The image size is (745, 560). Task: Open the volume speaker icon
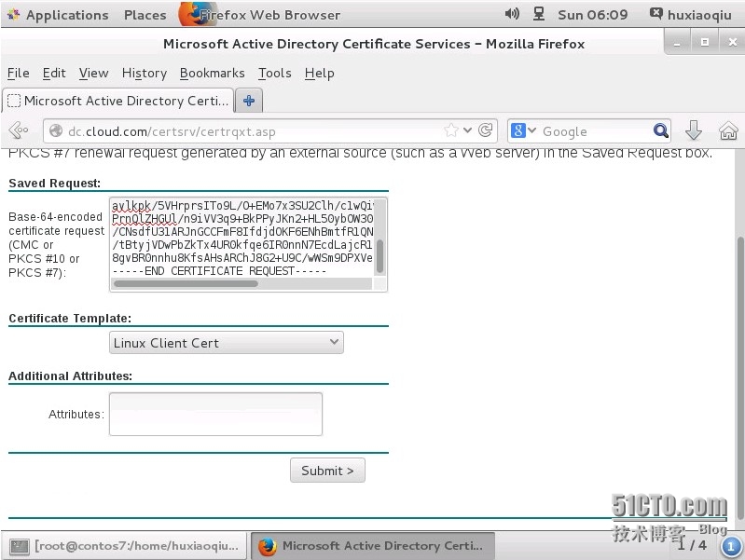coord(512,14)
